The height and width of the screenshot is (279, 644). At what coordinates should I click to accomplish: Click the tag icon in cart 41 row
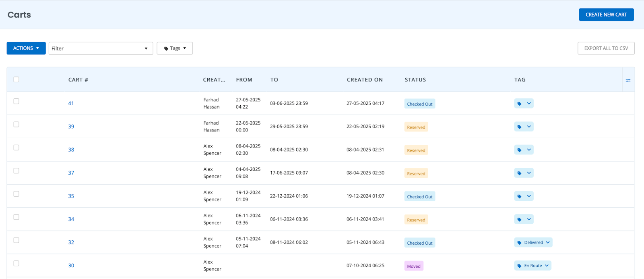pos(519,104)
